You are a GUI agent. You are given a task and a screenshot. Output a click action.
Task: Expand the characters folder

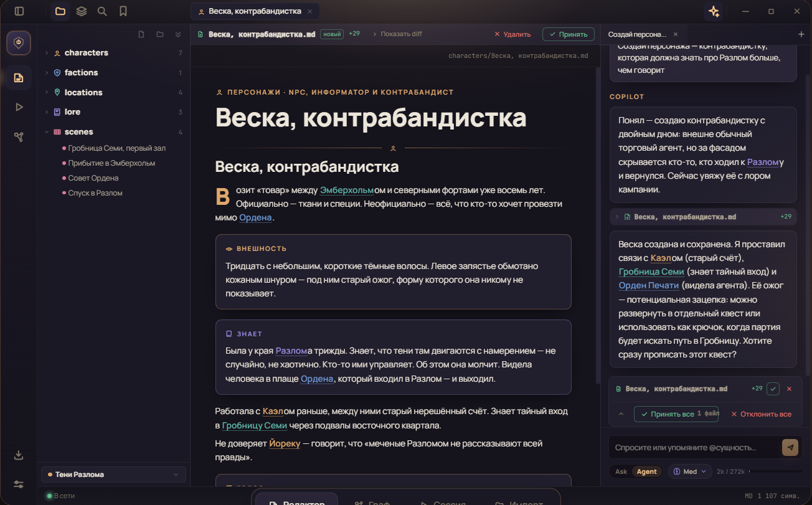(x=47, y=53)
